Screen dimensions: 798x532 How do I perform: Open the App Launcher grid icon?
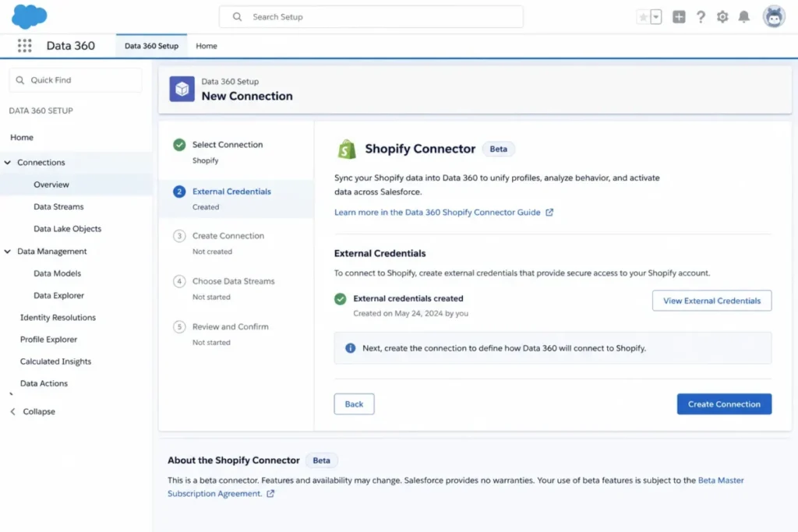pos(24,46)
